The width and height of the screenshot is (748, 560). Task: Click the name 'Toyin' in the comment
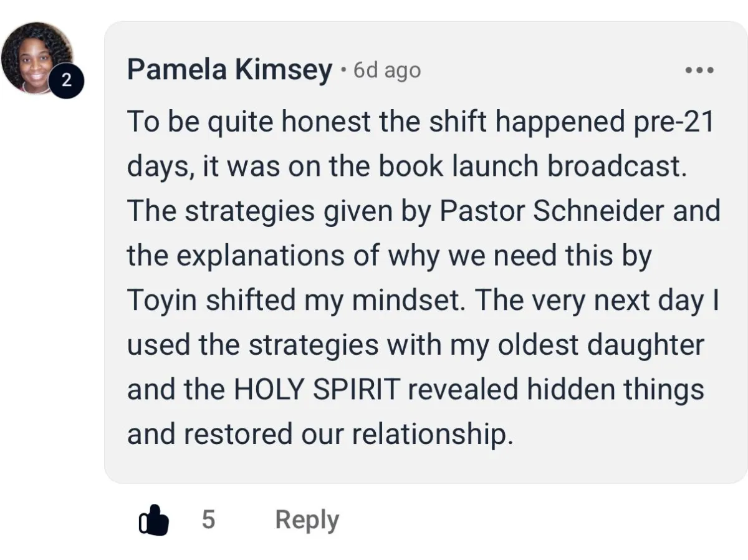[x=162, y=301]
